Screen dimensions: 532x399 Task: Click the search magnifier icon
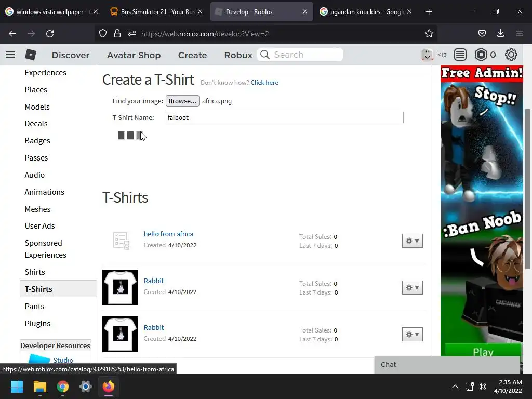(x=264, y=55)
